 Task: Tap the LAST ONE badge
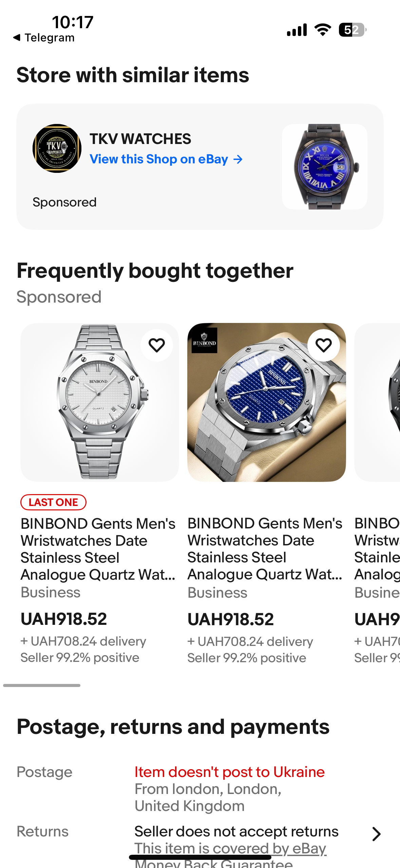click(53, 502)
